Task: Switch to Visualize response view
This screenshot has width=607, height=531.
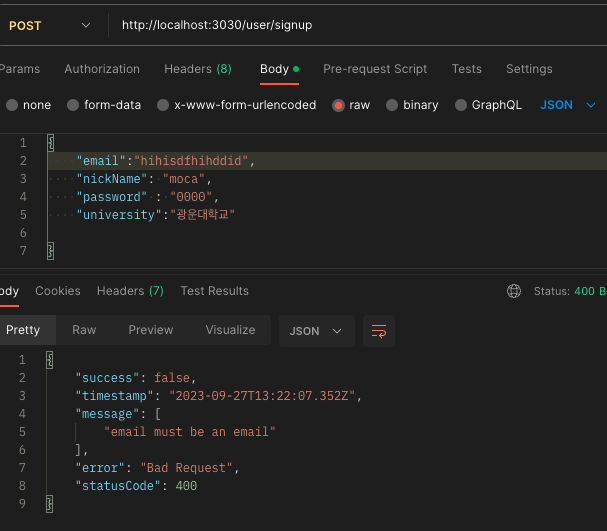Action: (230, 330)
